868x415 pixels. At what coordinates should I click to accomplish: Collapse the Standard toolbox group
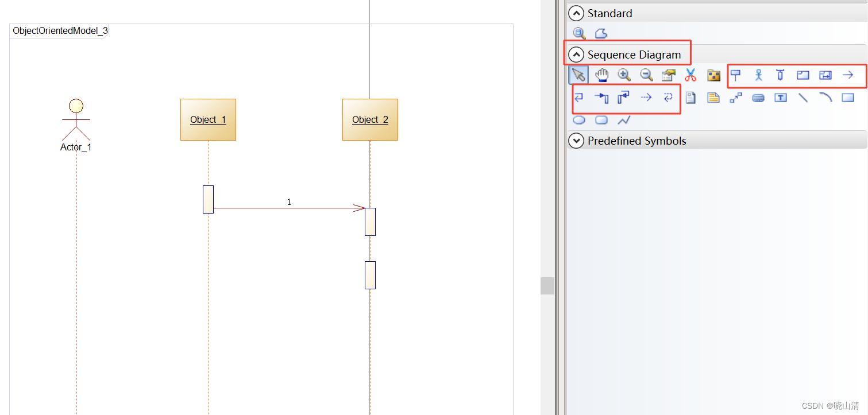click(x=576, y=13)
